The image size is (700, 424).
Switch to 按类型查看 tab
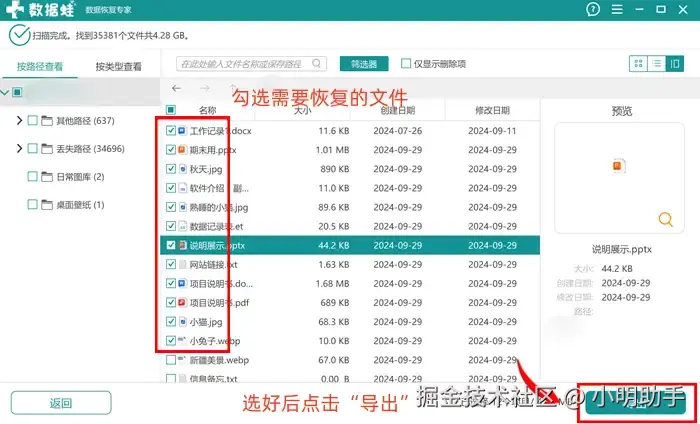(x=118, y=67)
